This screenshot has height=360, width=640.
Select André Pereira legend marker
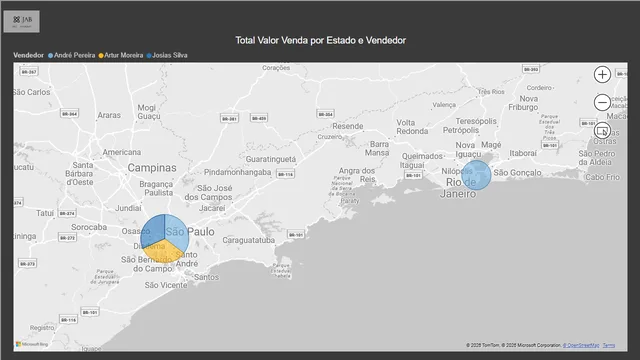(x=51, y=56)
